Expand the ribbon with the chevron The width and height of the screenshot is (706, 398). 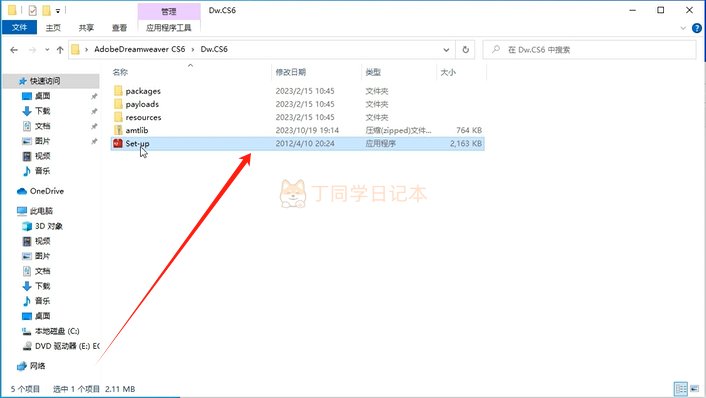683,28
